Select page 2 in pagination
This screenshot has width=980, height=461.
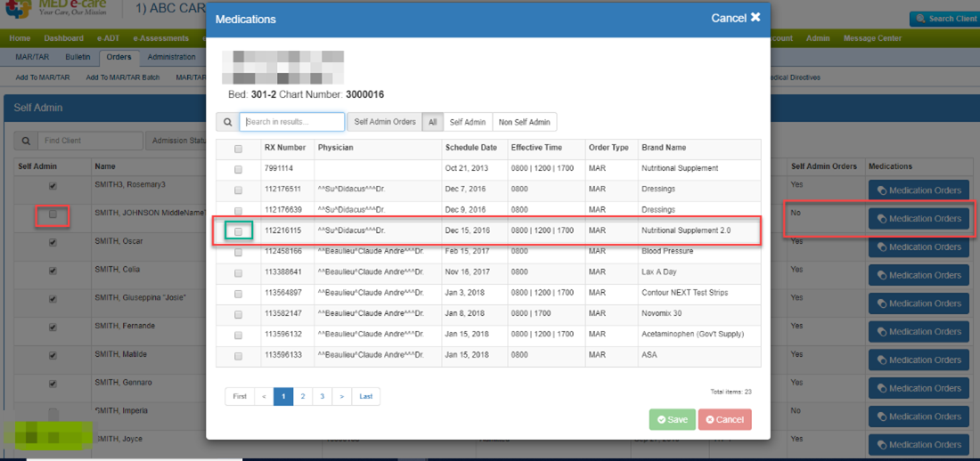coord(303,396)
